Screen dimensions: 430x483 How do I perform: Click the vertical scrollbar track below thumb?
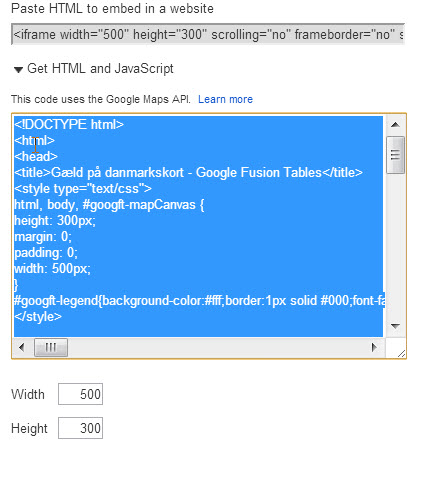pyautogui.click(x=395, y=245)
